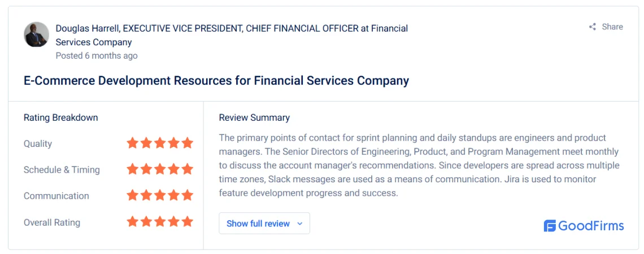This screenshot has height=254, width=644.
Task: Click the GoodFirms wordmark text
Action: [x=591, y=226]
